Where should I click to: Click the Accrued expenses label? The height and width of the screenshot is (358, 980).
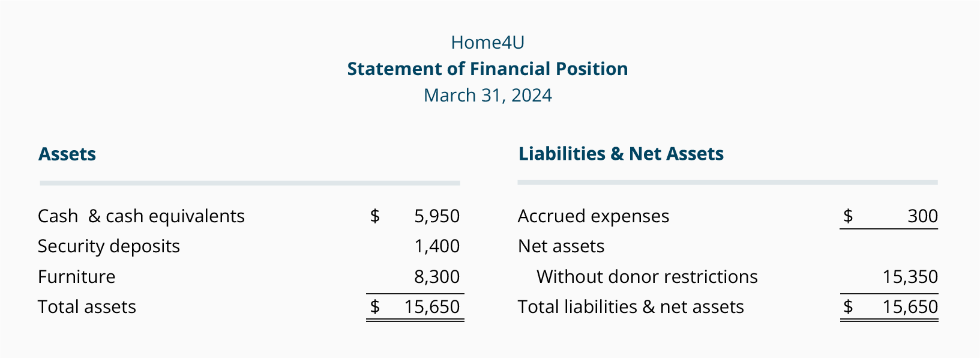594,216
